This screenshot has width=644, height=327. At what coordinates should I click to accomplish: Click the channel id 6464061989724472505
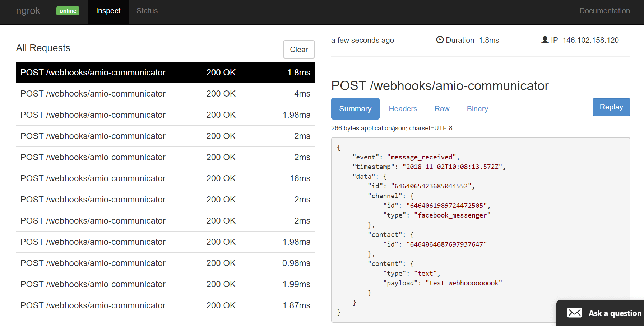446,206
